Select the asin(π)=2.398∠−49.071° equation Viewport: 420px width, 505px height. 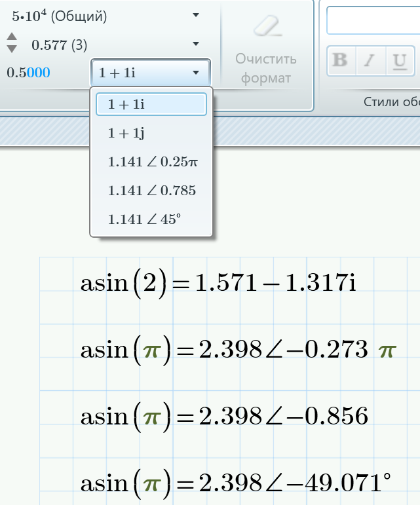236,483
